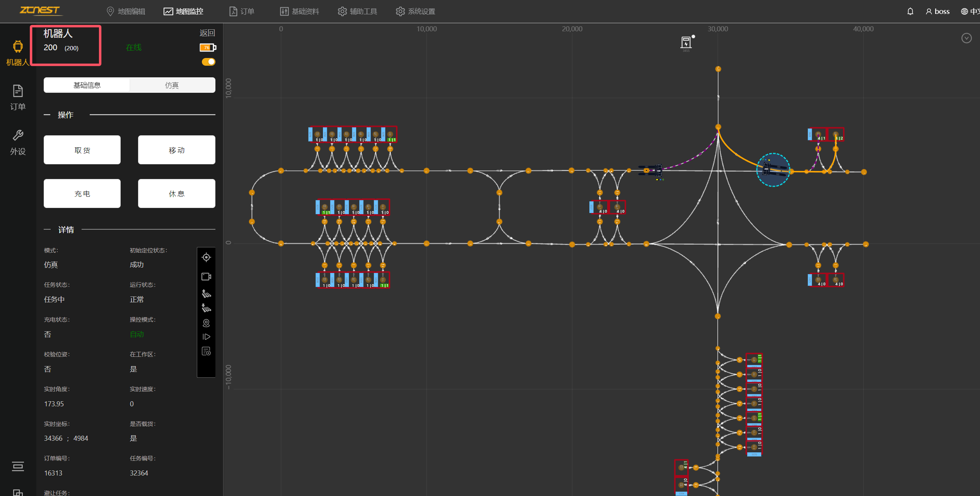980x496 pixels.
Task: Click the 1|2 station at upper right
Action: click(836, 135)
